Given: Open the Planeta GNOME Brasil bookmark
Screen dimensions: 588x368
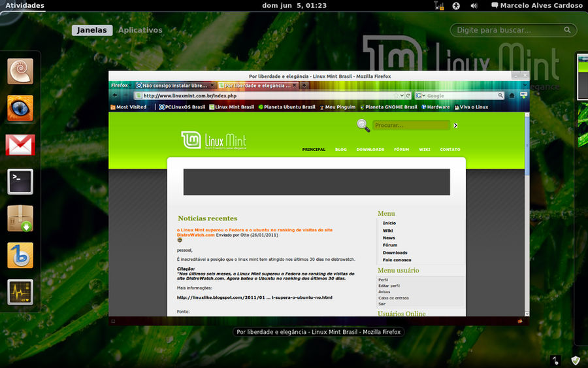Looking at the screenshot, I should pyautogui.click(x=389, y=107).
